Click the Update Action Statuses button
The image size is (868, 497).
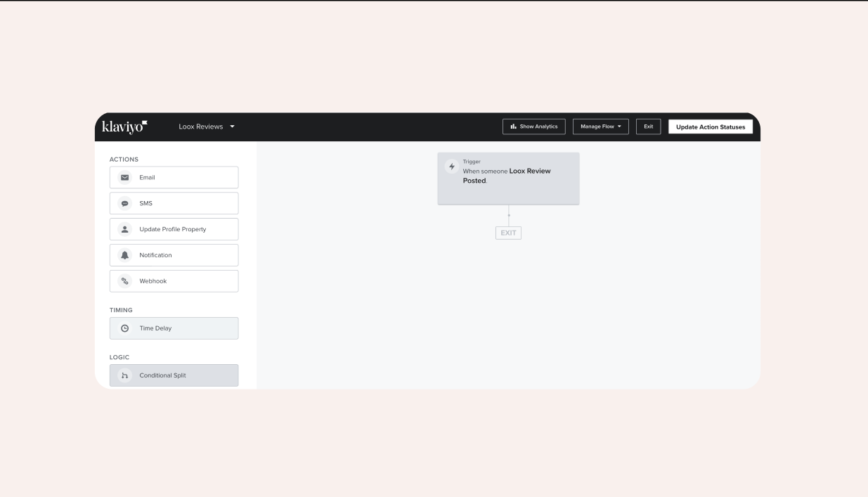[711, 127]
